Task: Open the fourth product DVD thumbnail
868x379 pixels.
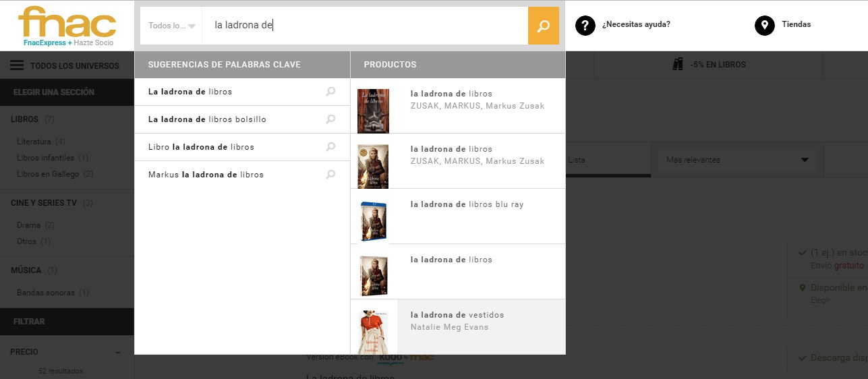Action: click(x=373, y=276)
